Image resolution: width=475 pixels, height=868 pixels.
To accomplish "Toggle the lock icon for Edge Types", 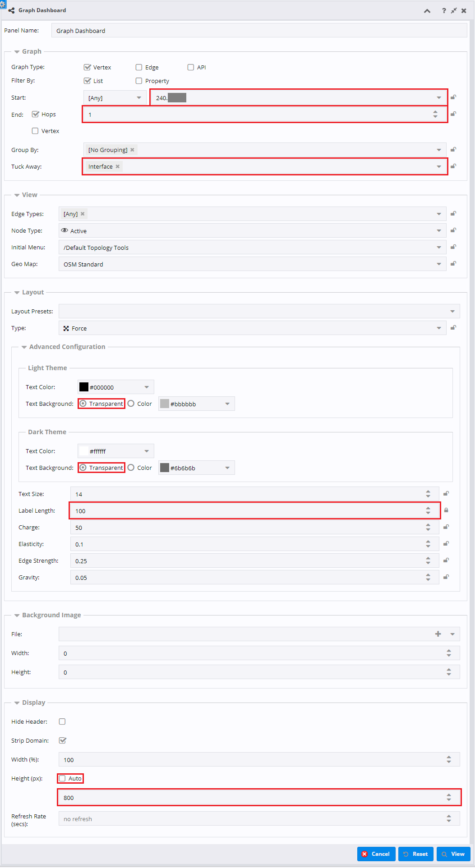I will [453, 213].
